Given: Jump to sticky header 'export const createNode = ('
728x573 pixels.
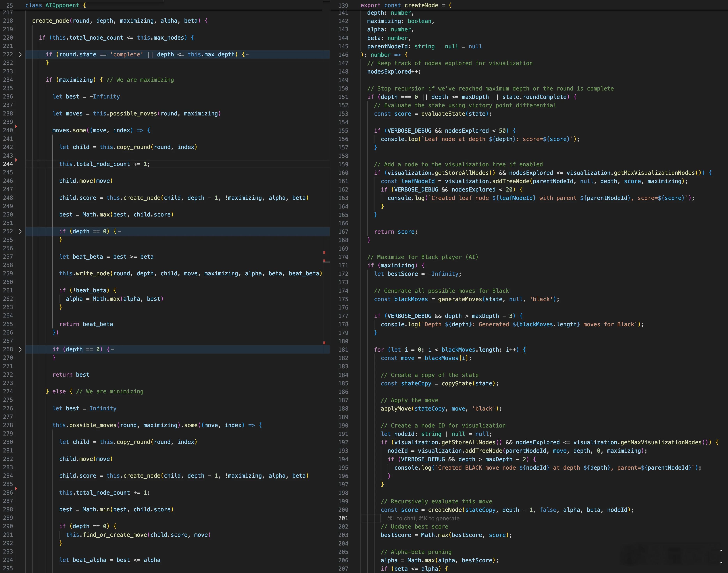Looking at the screenshot, I should [406, 5].
